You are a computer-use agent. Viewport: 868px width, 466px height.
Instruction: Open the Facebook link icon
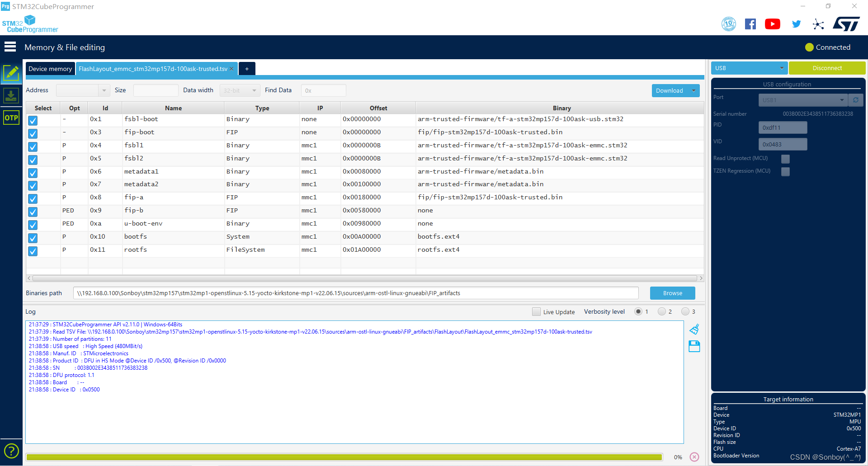coord(750,24)
